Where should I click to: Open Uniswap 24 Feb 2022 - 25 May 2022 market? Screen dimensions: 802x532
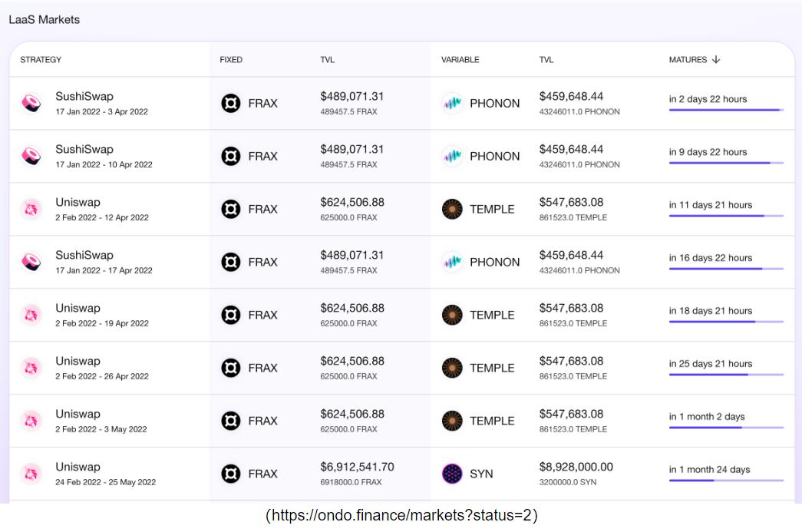(78, 468)
